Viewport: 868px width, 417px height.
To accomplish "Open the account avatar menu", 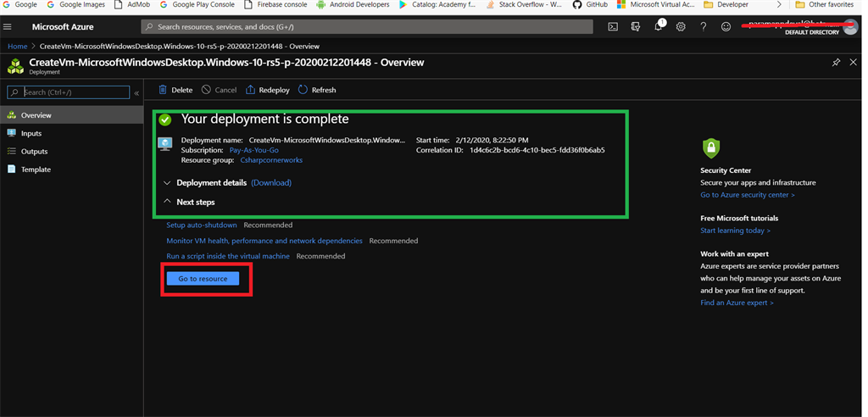I will click(x=849, y=26).
